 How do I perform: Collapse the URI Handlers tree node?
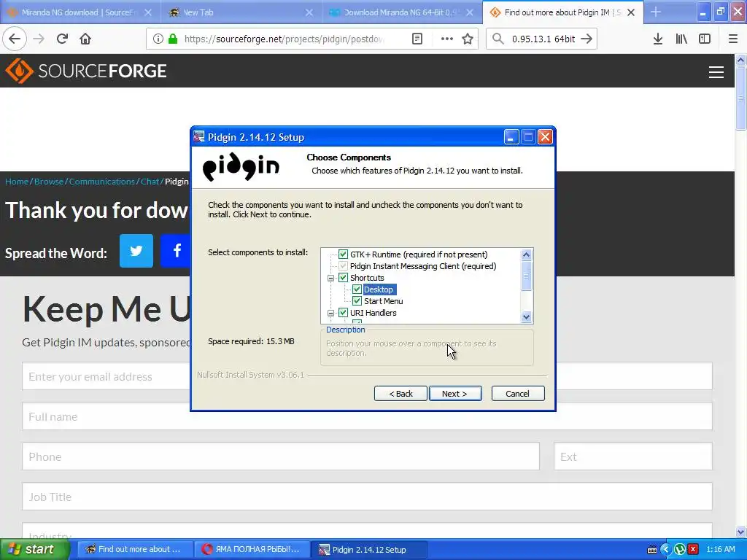[x=330, y=313]
